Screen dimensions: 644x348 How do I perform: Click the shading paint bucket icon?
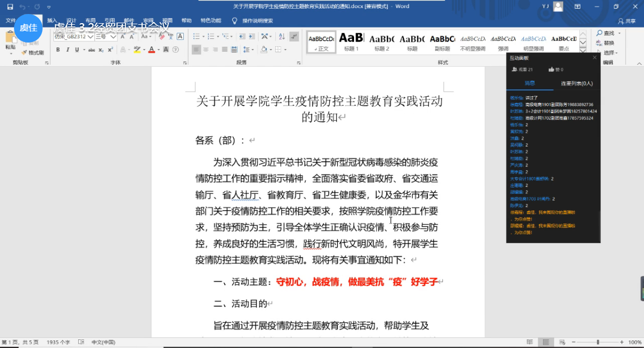click(x=264, y=50)
